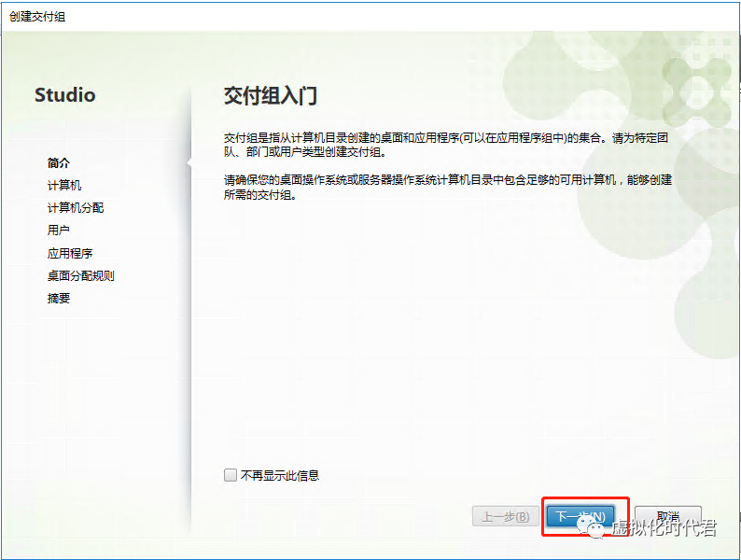Click the paragraph starting 交付组是指从计算机目录
Viewport: 741px width, 560px height.
pos(446,145)
